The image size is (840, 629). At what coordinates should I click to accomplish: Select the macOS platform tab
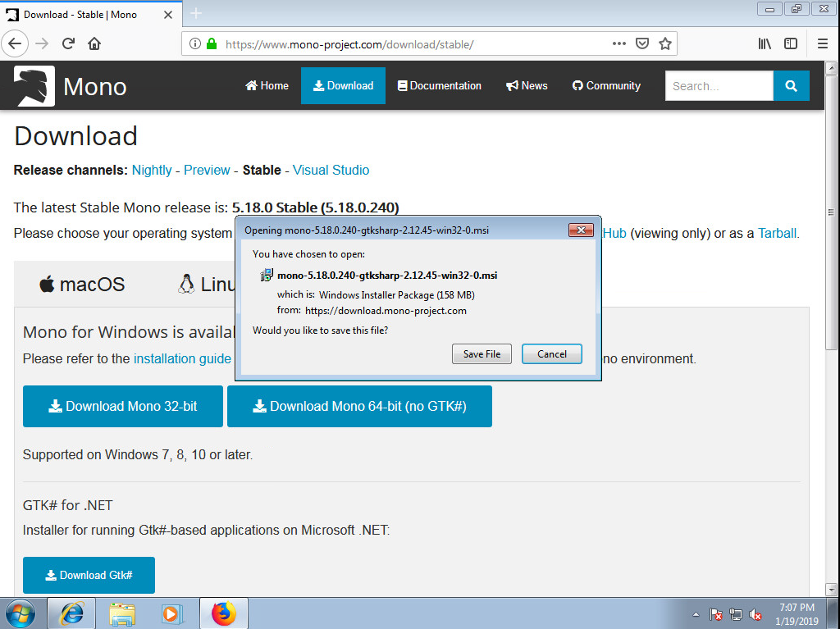82,284
